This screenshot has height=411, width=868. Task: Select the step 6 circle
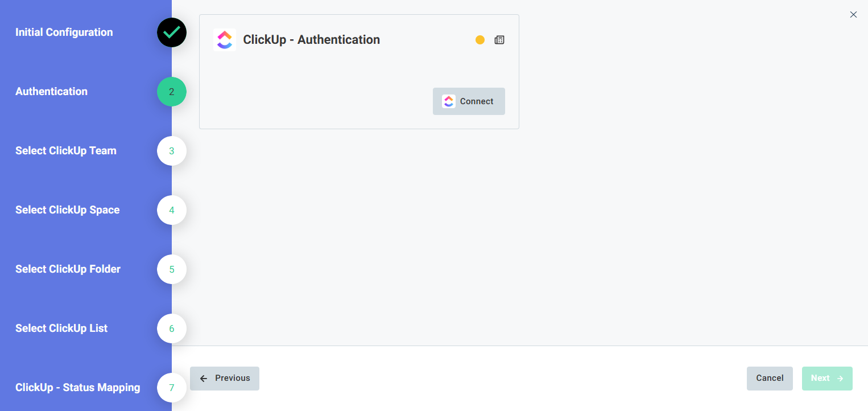tap(172, 328)
